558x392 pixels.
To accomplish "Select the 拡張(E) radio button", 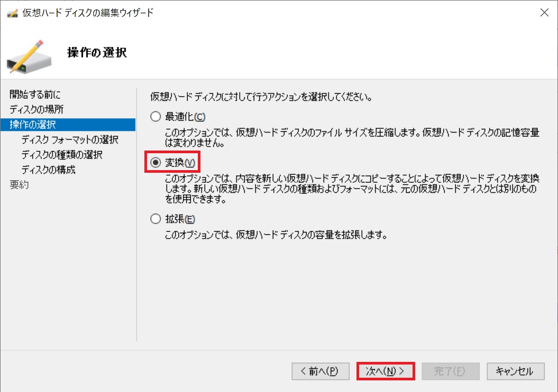I will coord(173,219).
